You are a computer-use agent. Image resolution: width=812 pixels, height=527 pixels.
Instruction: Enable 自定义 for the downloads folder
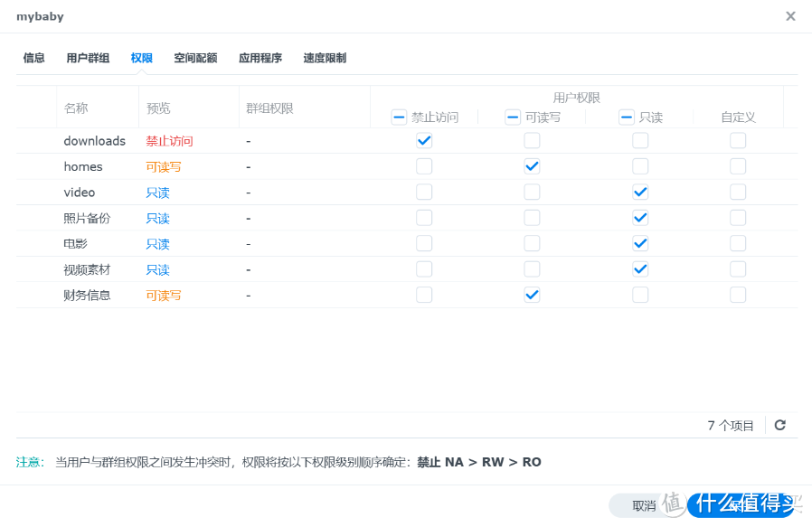point(737,140)
